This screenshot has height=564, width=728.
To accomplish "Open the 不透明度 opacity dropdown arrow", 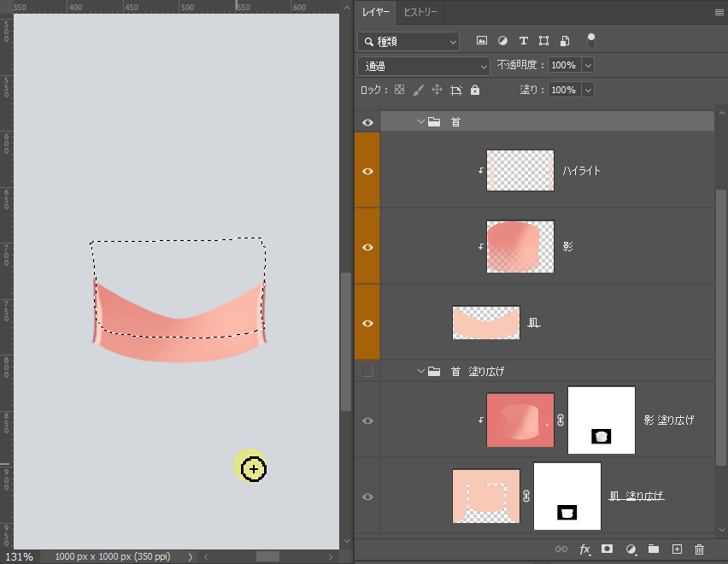I will click(588, 66).
